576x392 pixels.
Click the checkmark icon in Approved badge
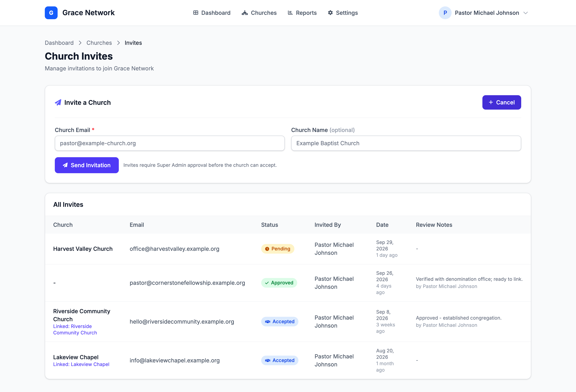(x=267, y=283)
